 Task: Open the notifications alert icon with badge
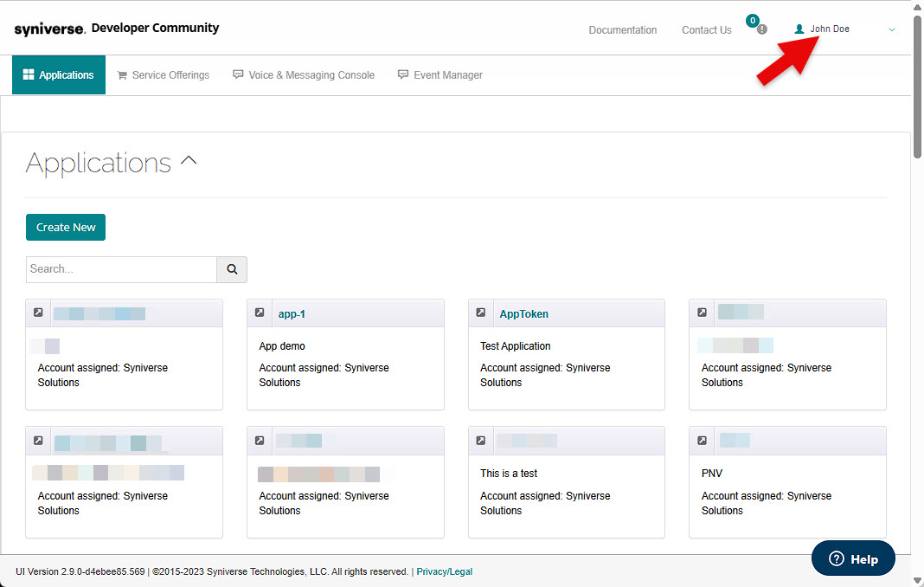click(x=760, y=28)
